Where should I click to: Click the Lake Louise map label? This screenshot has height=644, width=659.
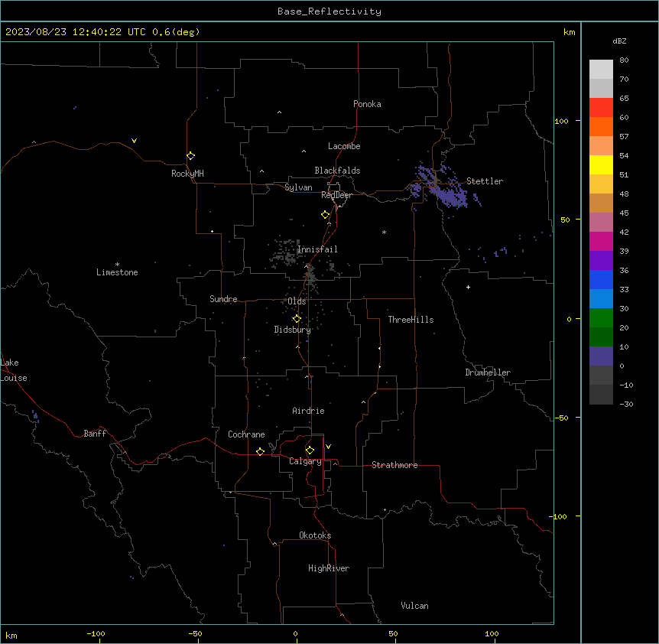(x=14, y=370)
